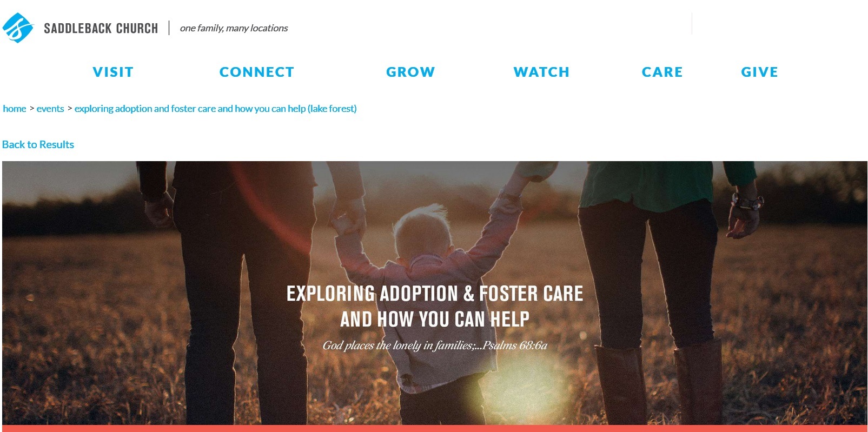Image resolution: width=868 pixels, height=432 pixels.
Task: Open the GROW navigation menu
Action: 410,72
